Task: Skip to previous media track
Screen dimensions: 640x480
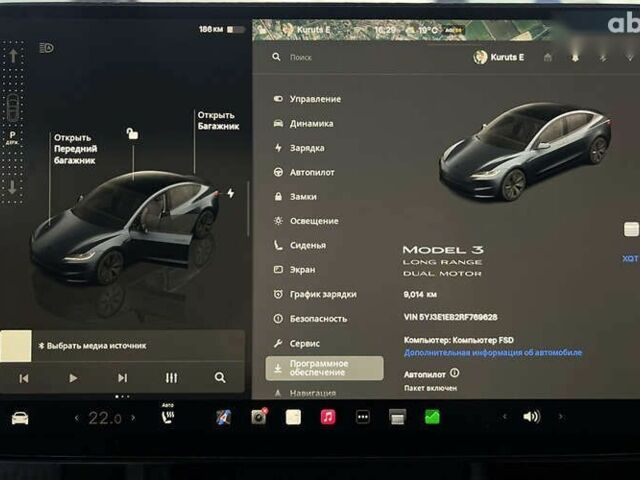Action: click(x=24, y=378)
